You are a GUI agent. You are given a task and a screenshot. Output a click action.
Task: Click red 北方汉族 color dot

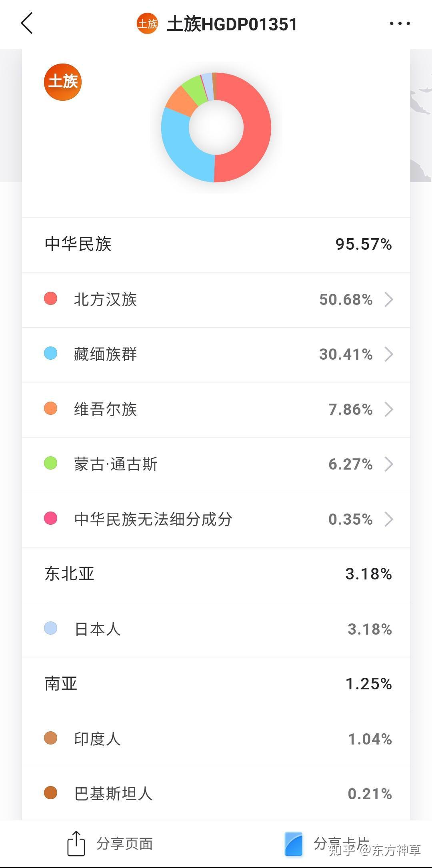51,299
